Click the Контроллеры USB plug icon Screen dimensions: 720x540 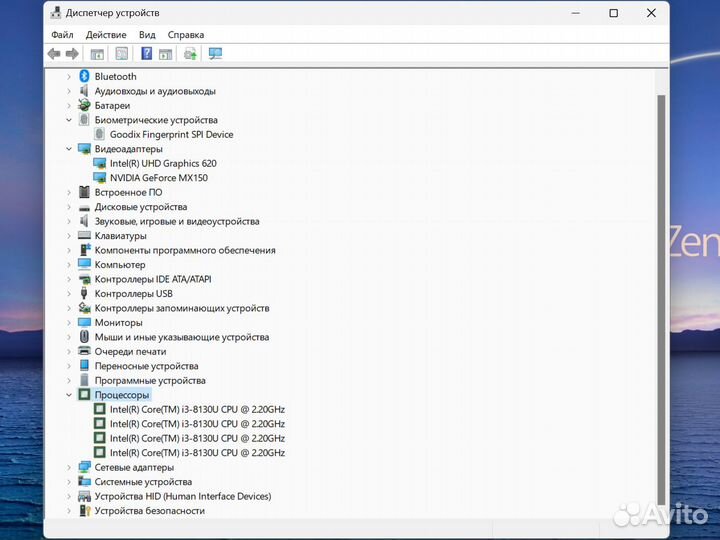pyautogui.click(x=84, y=293)
